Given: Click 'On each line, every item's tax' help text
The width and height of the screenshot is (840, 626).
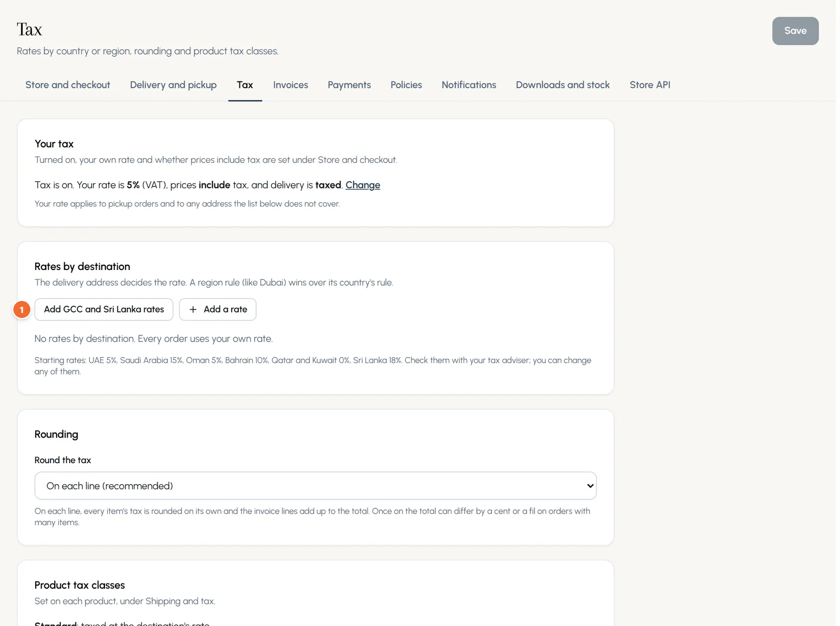Looking at the screenshot, I should [312, 517].
